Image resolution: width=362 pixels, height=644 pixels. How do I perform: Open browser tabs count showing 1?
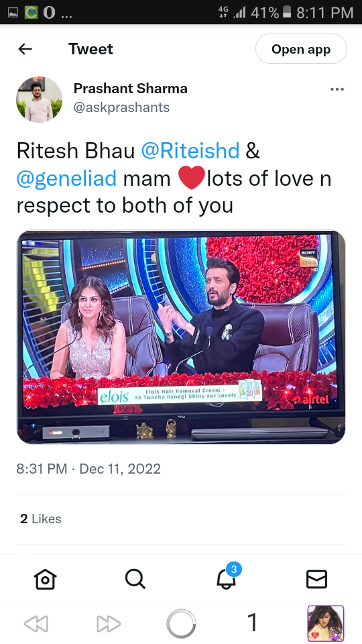click(253, 623)
